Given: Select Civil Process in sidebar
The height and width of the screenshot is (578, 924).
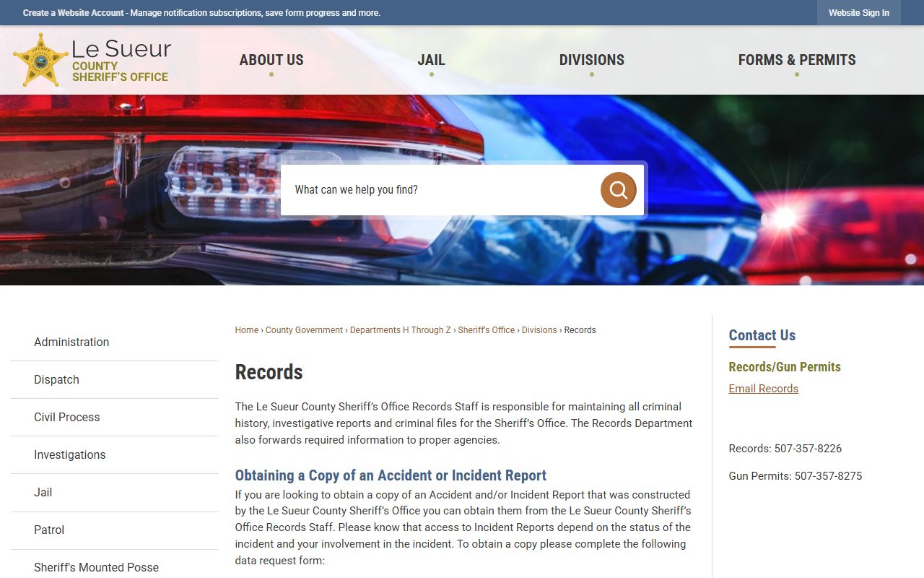Looking at the screenshot, I should (115, 418).
